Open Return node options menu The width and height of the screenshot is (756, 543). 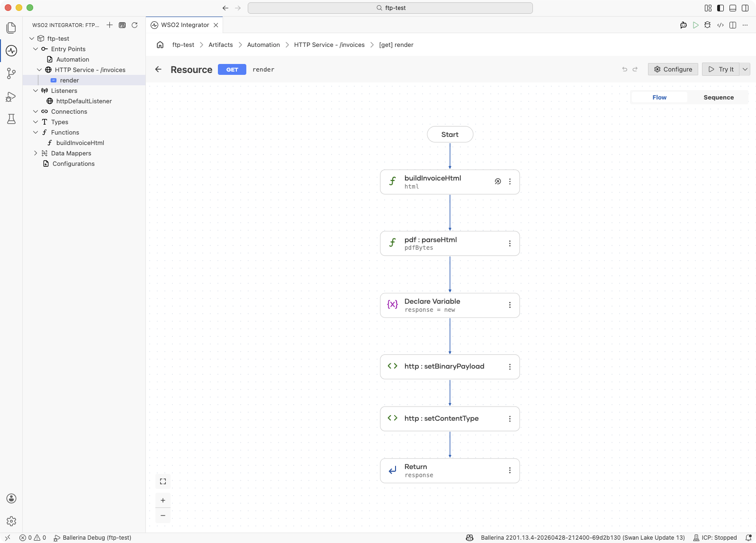pos(510,471)
